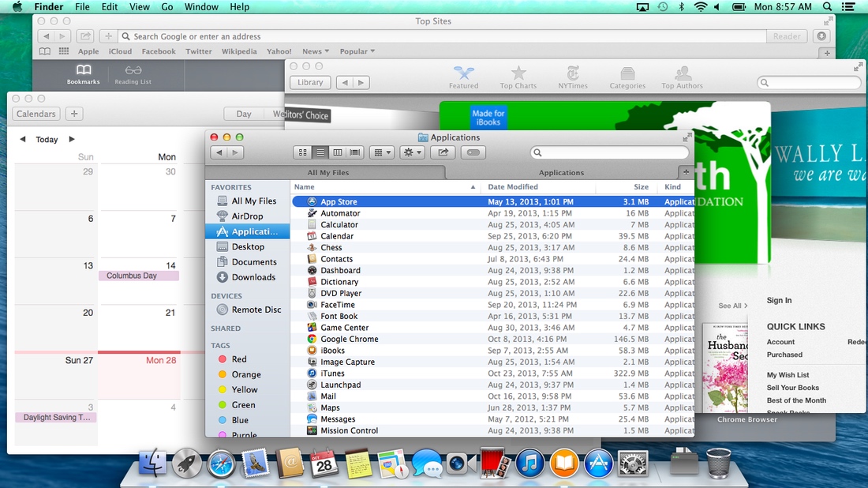Open My Wish List quick link

click(x=788, y=375)
